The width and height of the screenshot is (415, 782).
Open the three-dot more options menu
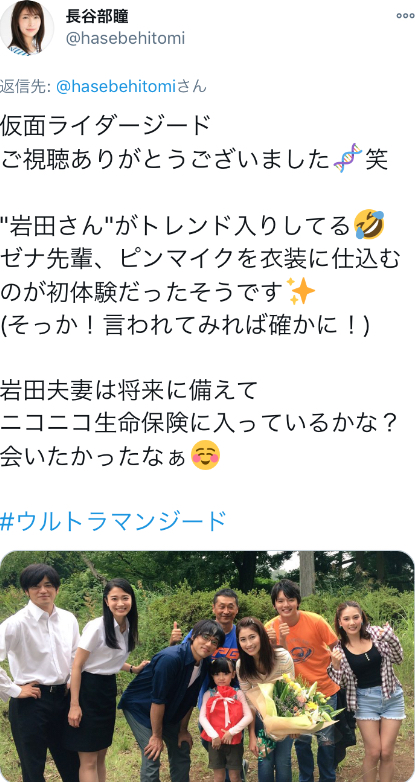point(405,16)
